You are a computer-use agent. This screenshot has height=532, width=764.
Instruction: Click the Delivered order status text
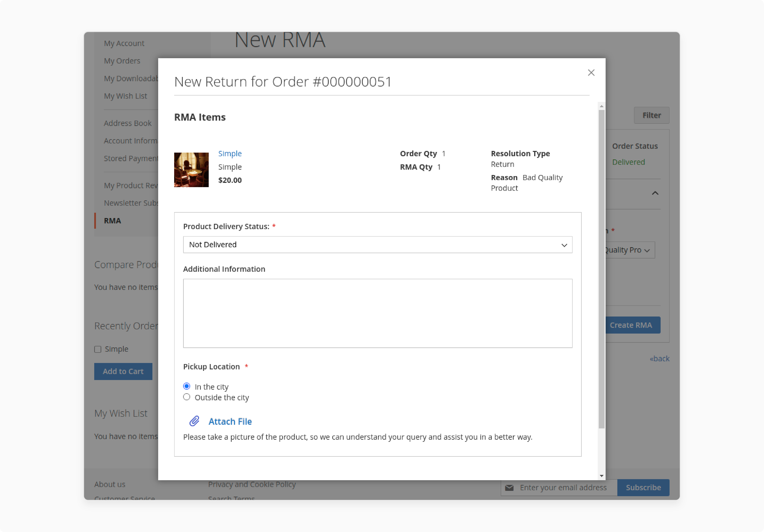click(629, 162)
